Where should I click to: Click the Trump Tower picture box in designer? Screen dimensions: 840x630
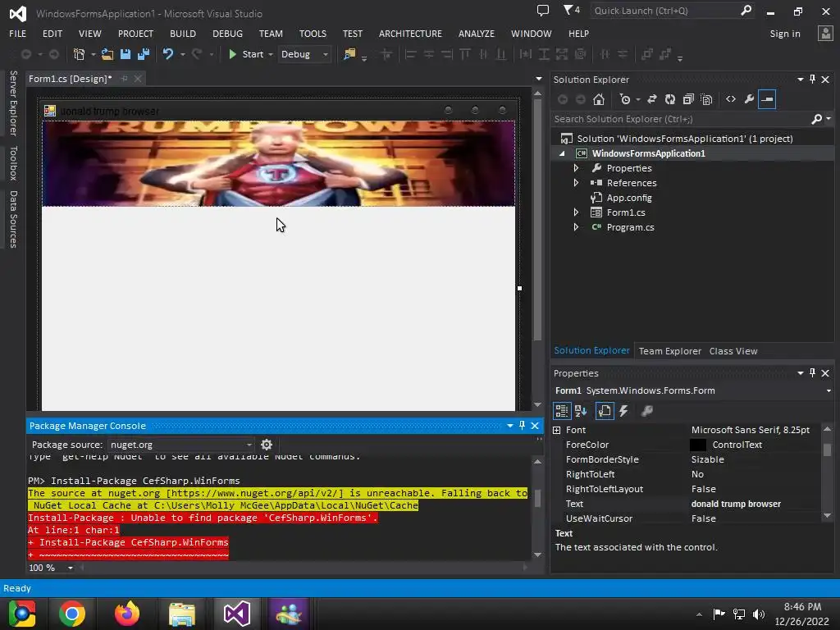[x=279, y=163]
